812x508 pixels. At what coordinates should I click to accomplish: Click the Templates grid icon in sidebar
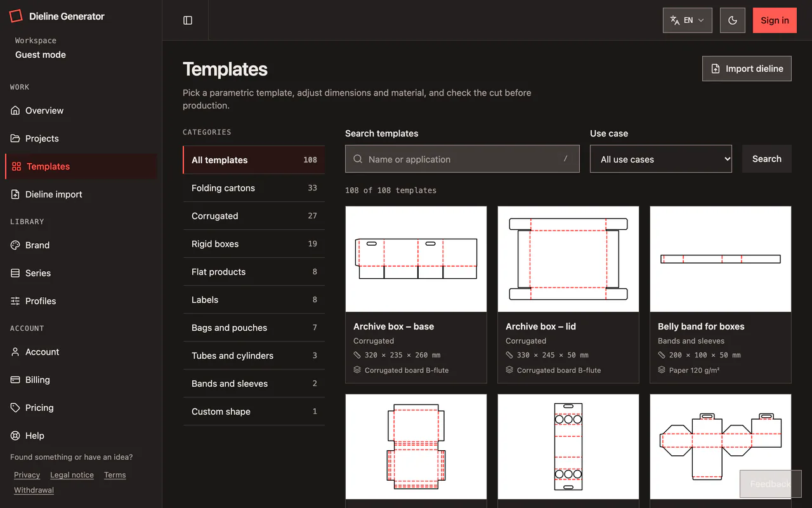point(16,166)
